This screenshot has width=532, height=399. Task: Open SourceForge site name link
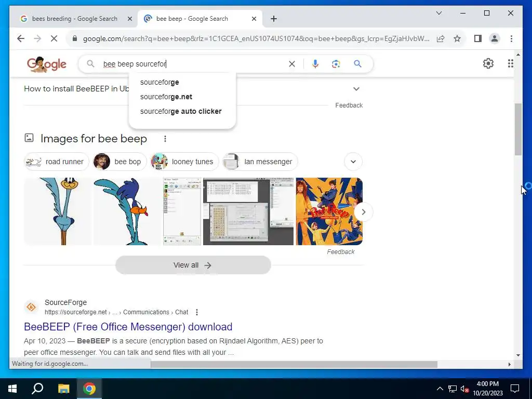(x=65, y=302)
